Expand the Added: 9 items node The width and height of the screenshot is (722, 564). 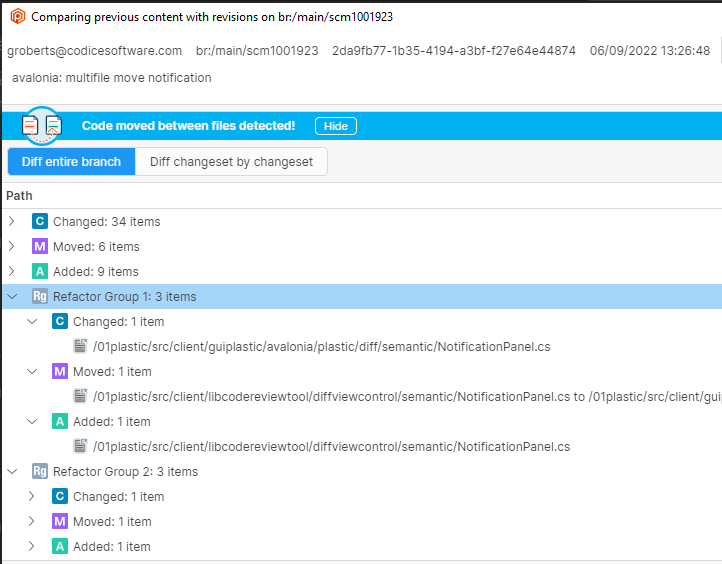click(12, 271)
